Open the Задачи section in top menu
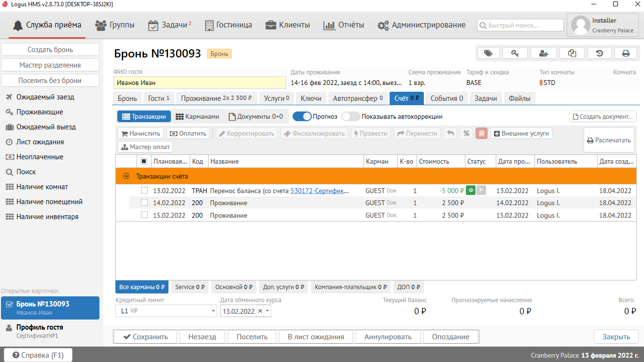644x362 pixels. click(x=169, y=25)
